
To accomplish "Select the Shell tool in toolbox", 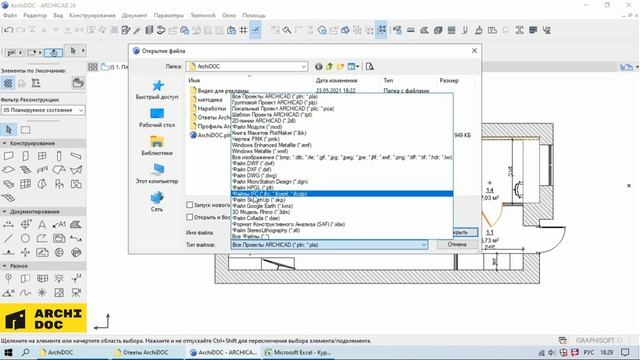I will (x=76, y=170).
